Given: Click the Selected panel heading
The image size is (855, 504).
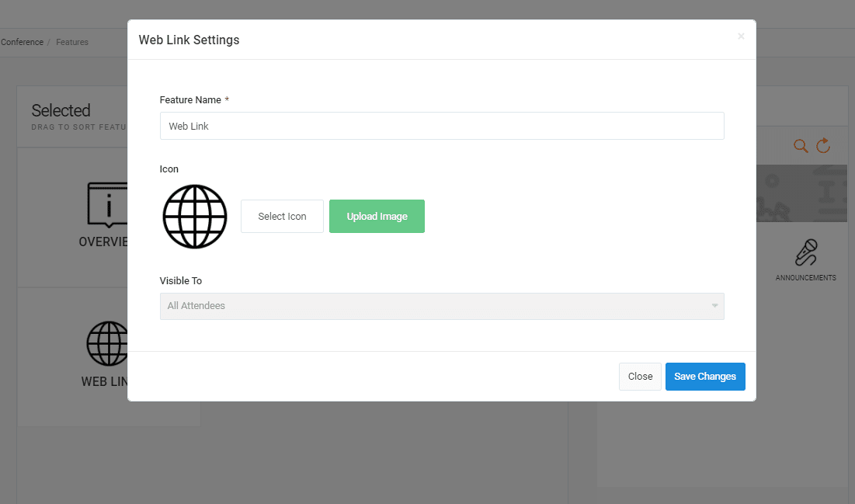Looking at the screenshot, I should click(61, 110).
